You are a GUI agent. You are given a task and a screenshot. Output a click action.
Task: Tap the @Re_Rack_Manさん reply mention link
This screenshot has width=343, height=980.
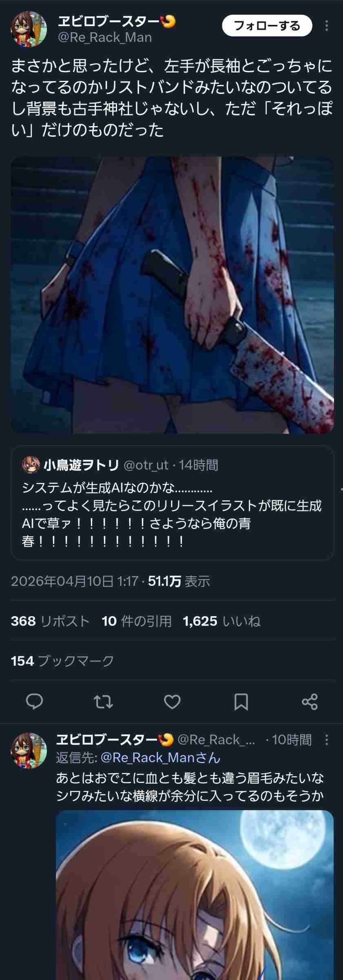tap(160, 758)
